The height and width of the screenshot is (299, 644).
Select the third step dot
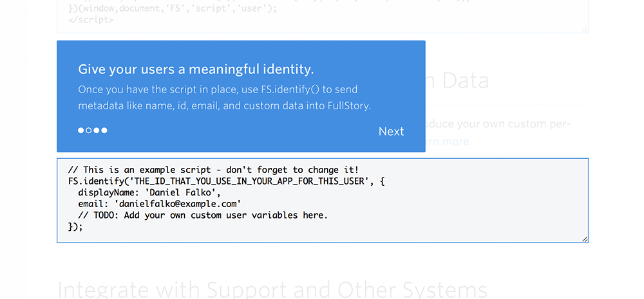(x=97, y=131)
